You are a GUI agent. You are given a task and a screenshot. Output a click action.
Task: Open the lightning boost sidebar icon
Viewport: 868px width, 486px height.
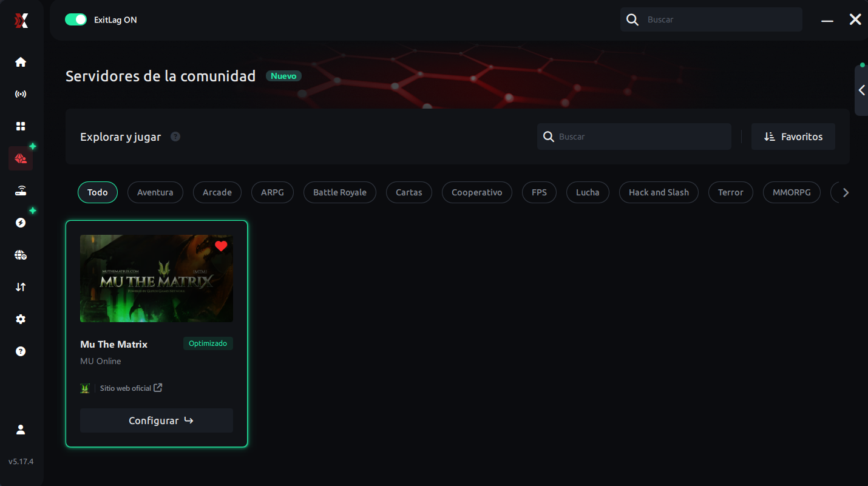coord(21,223)
